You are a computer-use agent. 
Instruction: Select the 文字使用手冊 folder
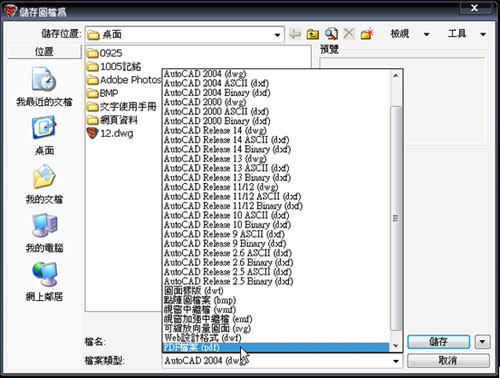[121, 106]
